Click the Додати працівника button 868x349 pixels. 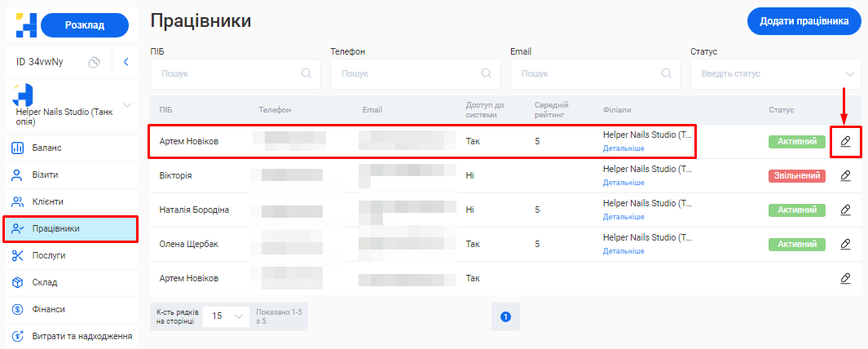[x=804, y=22]
